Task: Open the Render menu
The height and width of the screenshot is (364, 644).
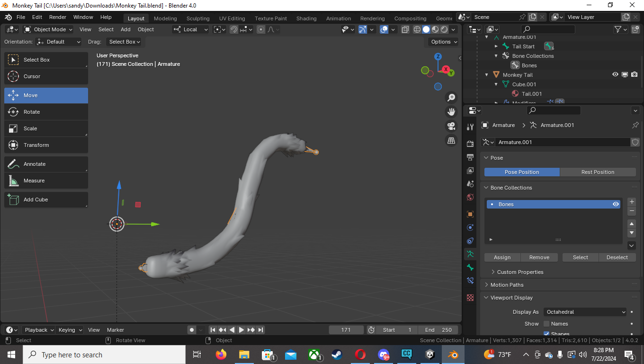Action: 58,17
